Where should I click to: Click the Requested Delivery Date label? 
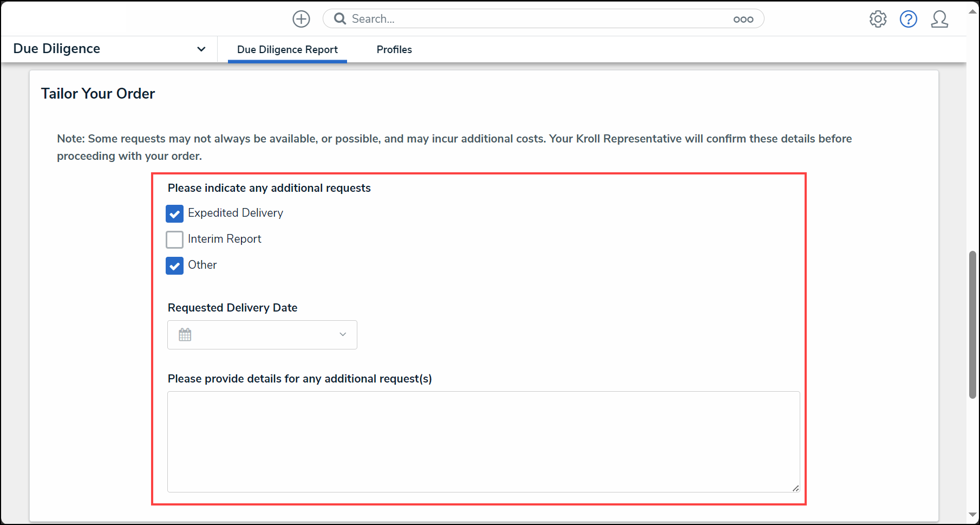[x=232, y=308]
